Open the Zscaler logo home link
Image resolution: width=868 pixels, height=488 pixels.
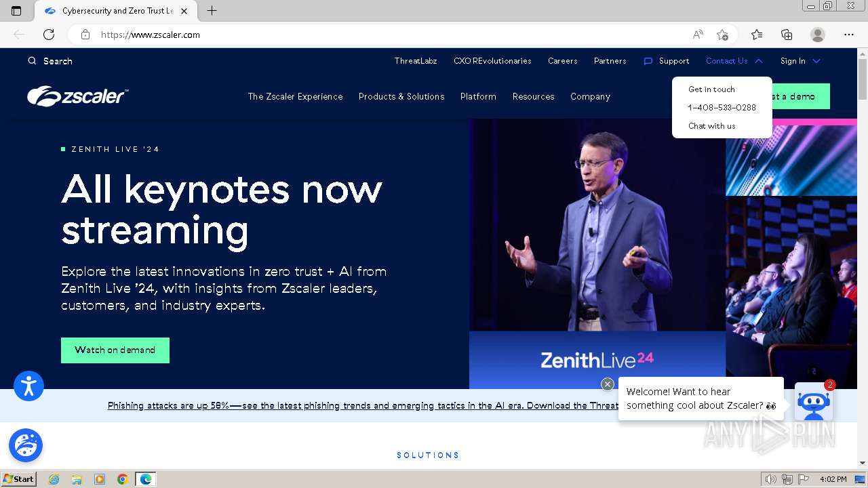(x=77, y=96)
